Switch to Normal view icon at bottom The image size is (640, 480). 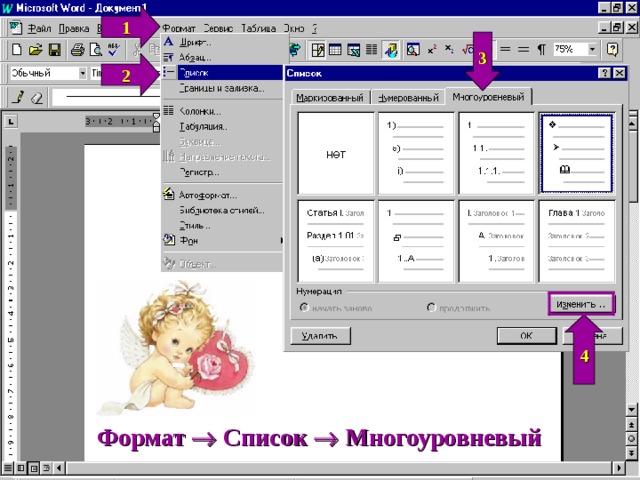click(7, 468)
